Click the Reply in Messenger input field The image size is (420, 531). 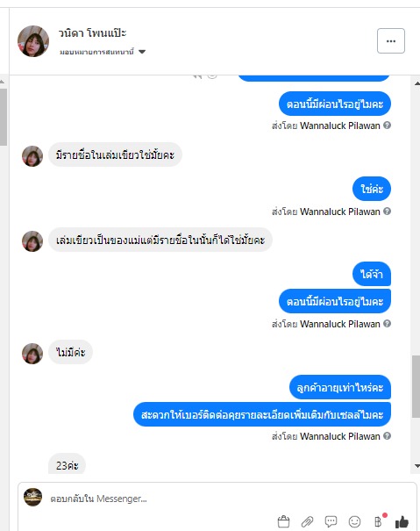[x=217, y=499]
